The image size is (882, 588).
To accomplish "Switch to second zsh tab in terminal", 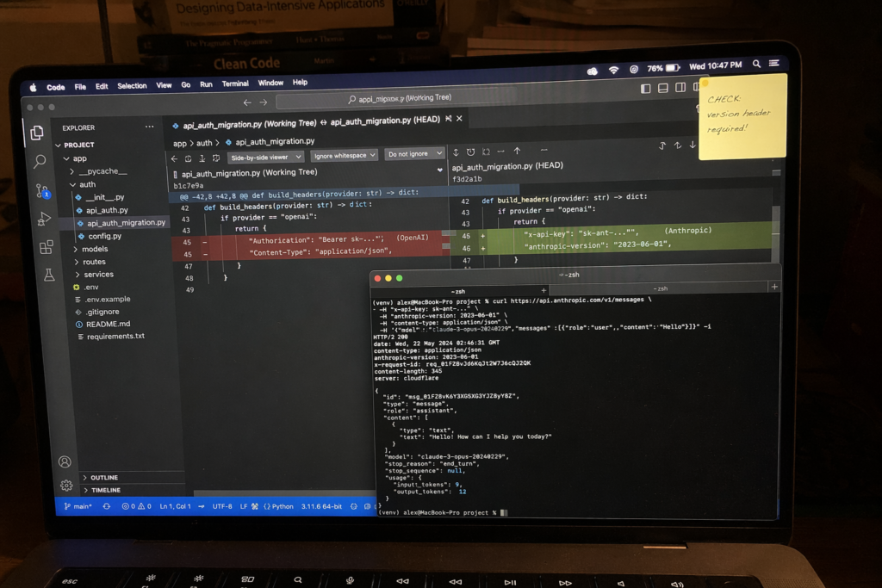I will coord(661,288).
